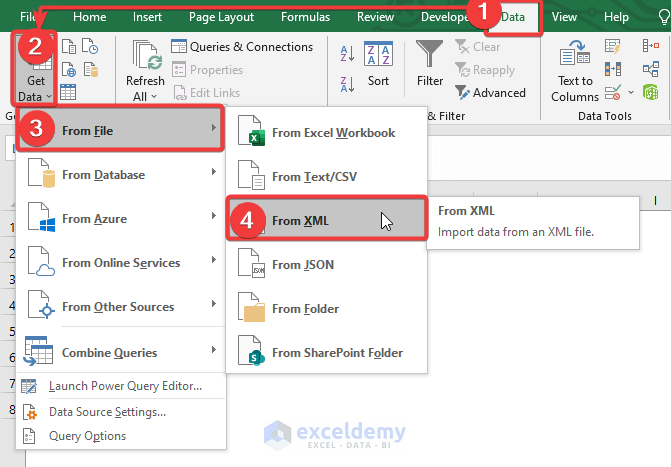
Task: Click the Manage Data Model icon
Action: pyautogui.click(x=650, y=92)
